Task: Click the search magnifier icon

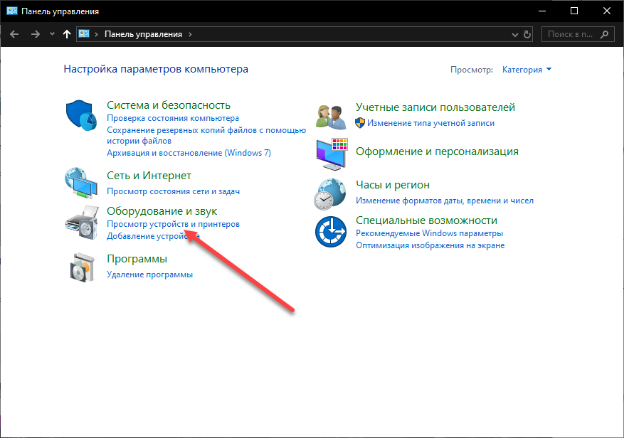Action: click(604, 34)
